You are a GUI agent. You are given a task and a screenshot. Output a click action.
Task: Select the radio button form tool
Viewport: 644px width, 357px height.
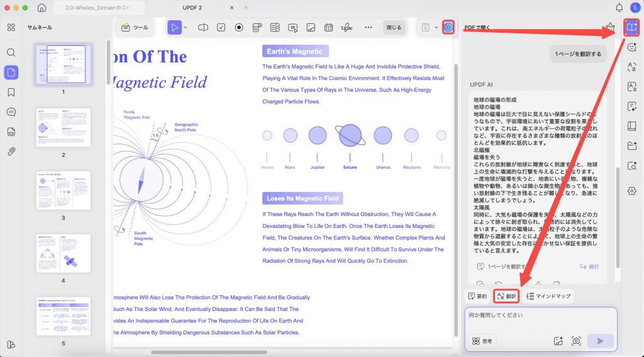coord(239,28)
